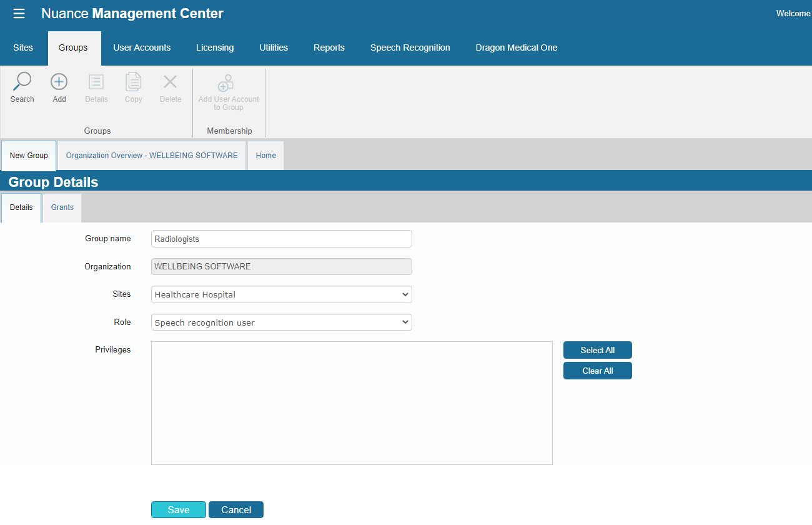Open the Speech Recognition menu
The image size is (812, 525).
[x=410, y=47]
